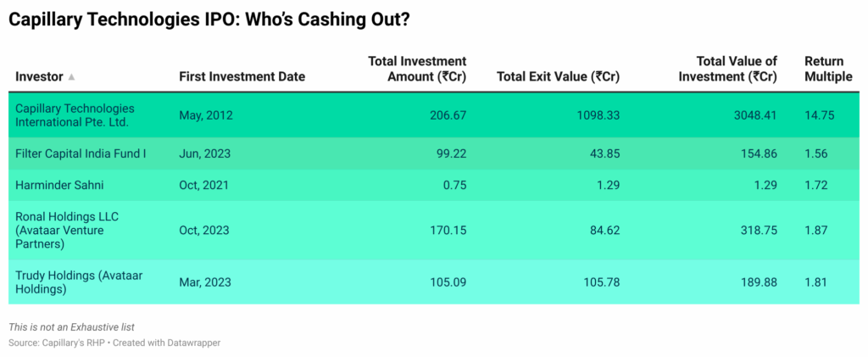
Task: Click the 1098.33 exit value cell
Action: tap(595, 115)
